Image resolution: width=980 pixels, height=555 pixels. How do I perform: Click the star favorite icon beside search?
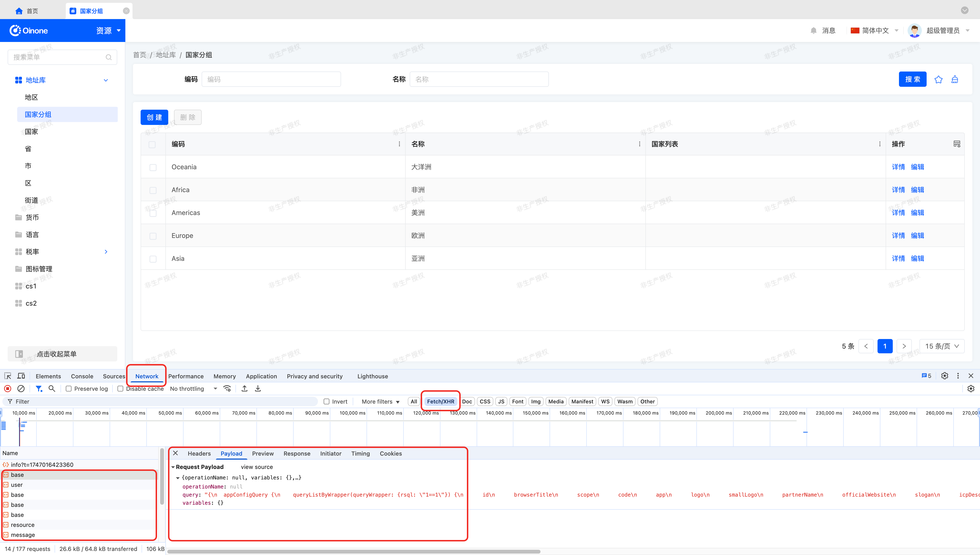pyautogui.click(x=939, y=79)
